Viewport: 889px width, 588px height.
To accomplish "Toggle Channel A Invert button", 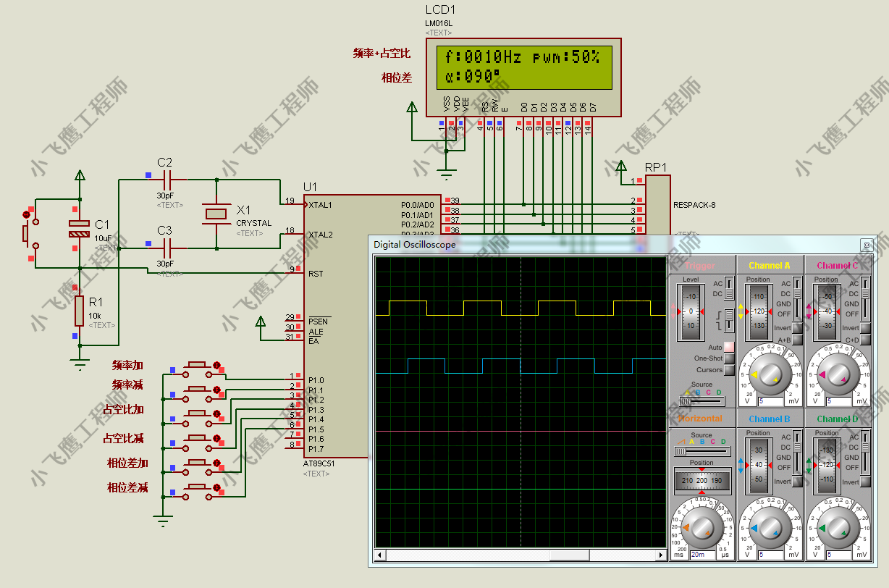I will (x=797, y=329).
